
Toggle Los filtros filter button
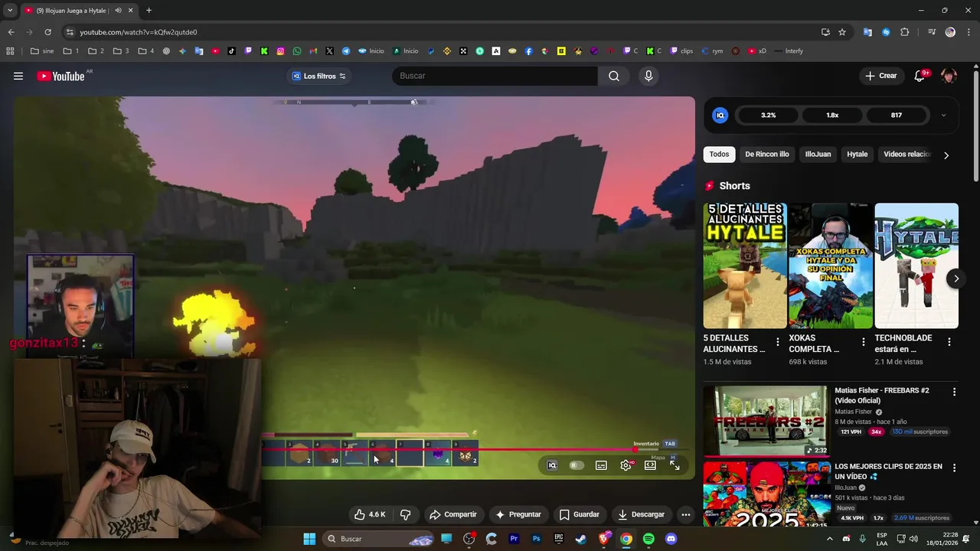(x=319, y=76)
